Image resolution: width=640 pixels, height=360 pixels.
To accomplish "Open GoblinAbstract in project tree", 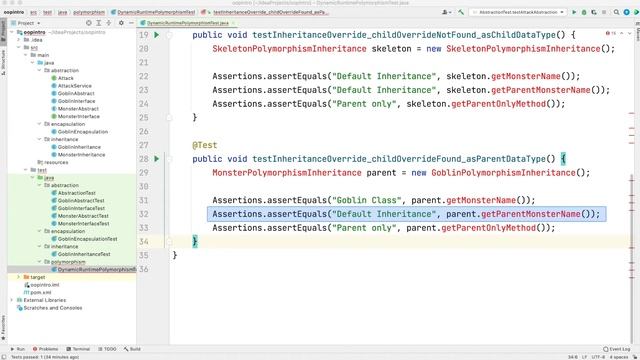I will pyautogui.click(x=73, y=94).
